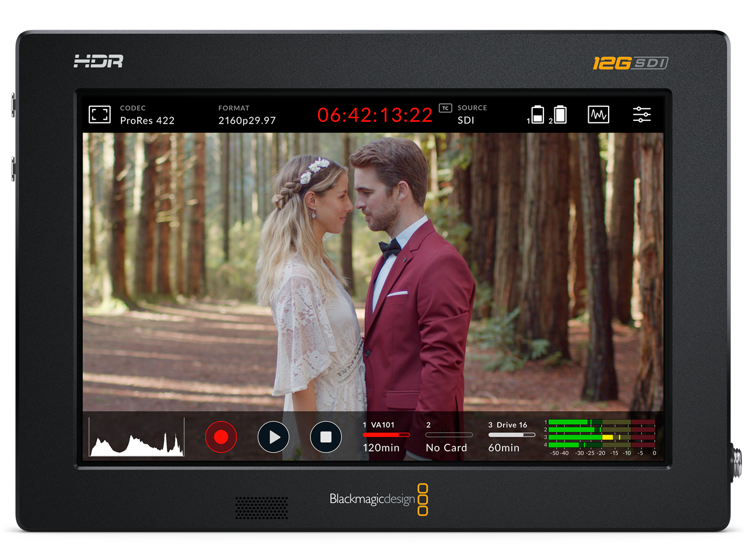Play the recorded clip
Screen dimensions: 747x560
pos(273,437)
